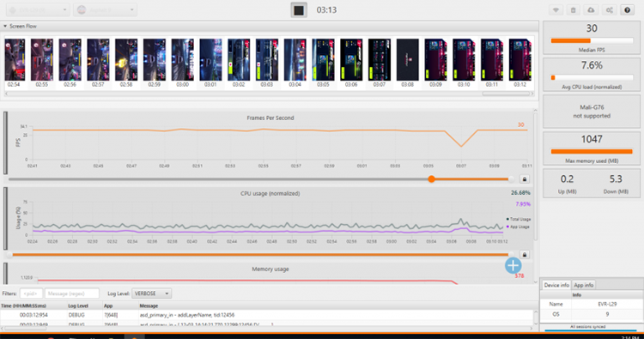Toggle the lock on the CPU range slider
The height and width of the screenshot is (339, 644).
tap(525, 255)
